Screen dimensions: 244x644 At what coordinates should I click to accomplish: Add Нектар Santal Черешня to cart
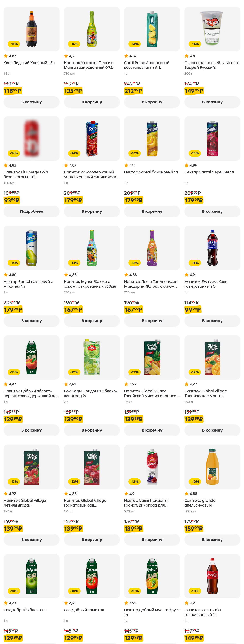(x=212, y=211)
